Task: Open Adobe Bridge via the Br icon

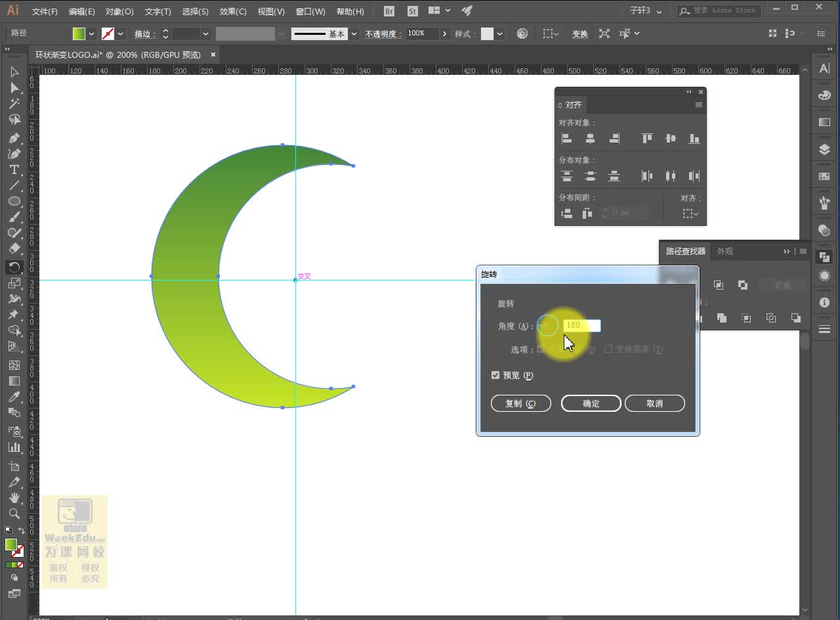Action: [388, 11]
